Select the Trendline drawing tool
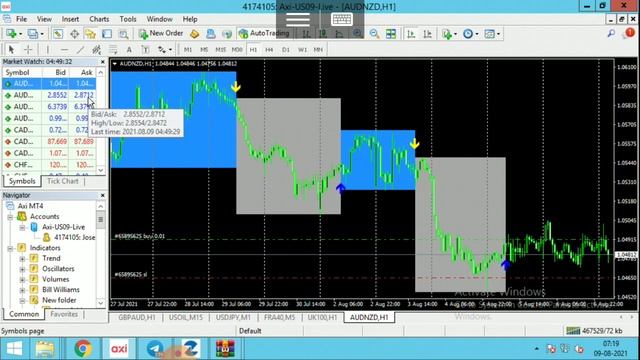Screen dimensions: 640x360 [80, 49]
